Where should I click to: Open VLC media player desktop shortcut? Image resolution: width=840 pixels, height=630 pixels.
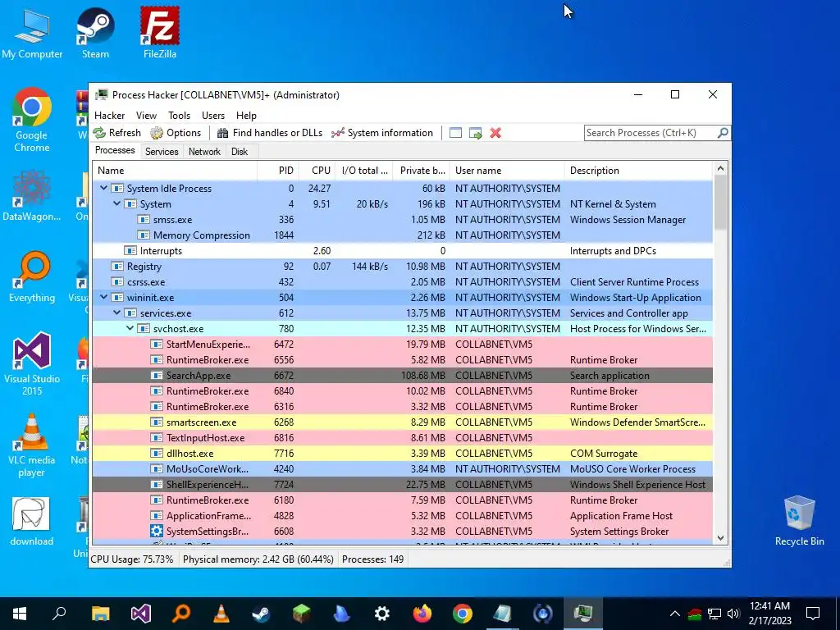[x=32, y=445]
